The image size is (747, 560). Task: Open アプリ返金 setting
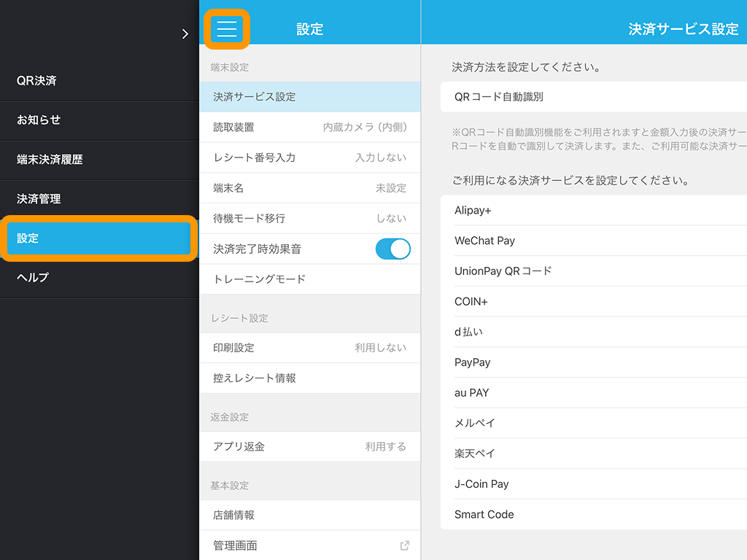[309, 446]
